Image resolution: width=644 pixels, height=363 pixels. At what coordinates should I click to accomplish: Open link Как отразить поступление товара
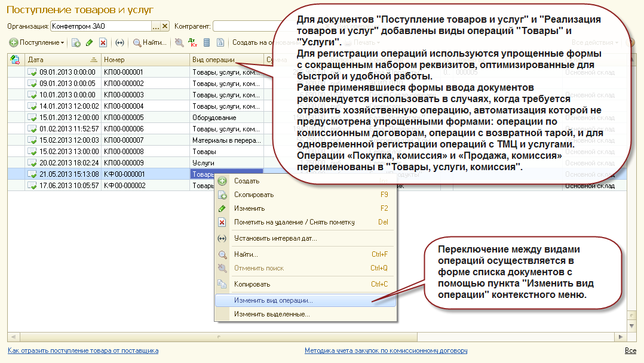[83, 350]
